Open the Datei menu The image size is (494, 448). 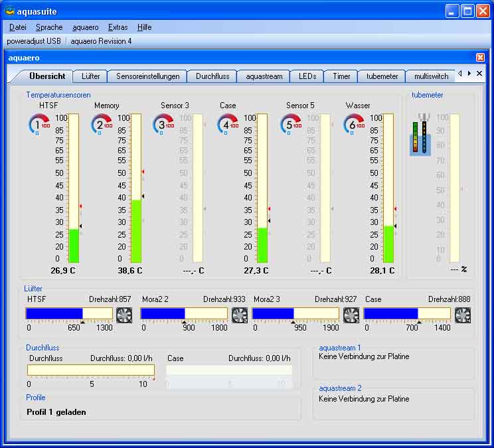click(18, 27)
